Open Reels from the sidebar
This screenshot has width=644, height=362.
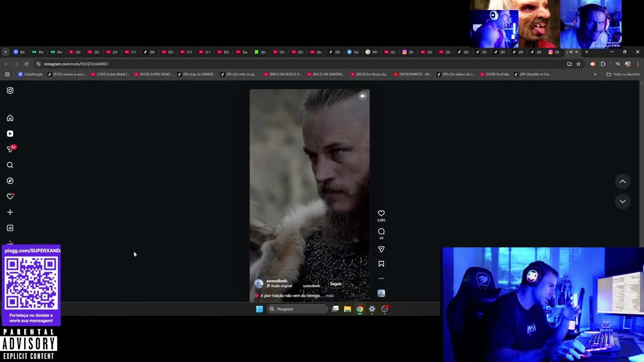coord(10,134)
